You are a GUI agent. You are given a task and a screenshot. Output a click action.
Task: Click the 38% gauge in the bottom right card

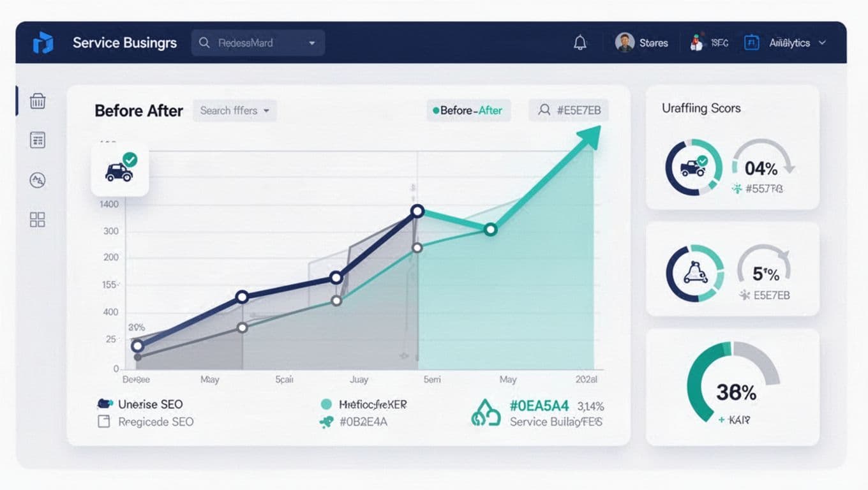[x=734, y=391]
